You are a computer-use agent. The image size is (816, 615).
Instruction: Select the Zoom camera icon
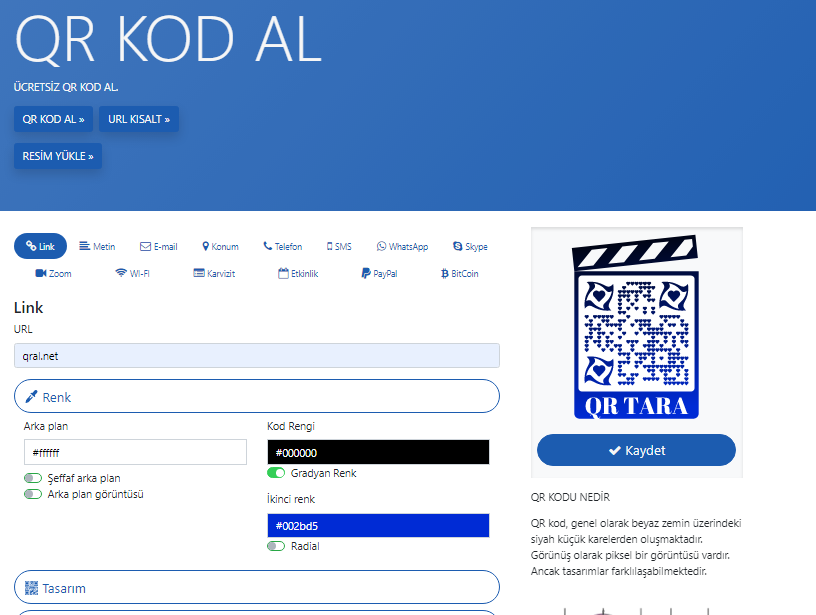(41, 273)
